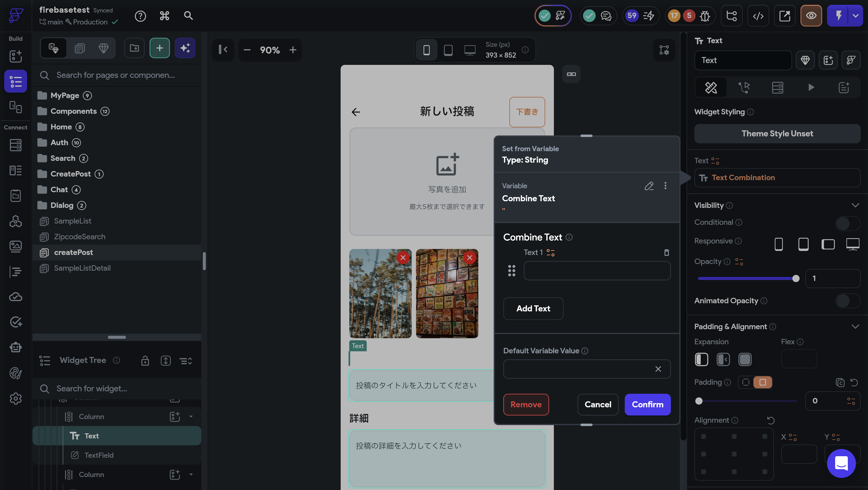The width and height of the screenshot is (868, 490).
Task: Open the Backend Query tab
Action: 777,88
